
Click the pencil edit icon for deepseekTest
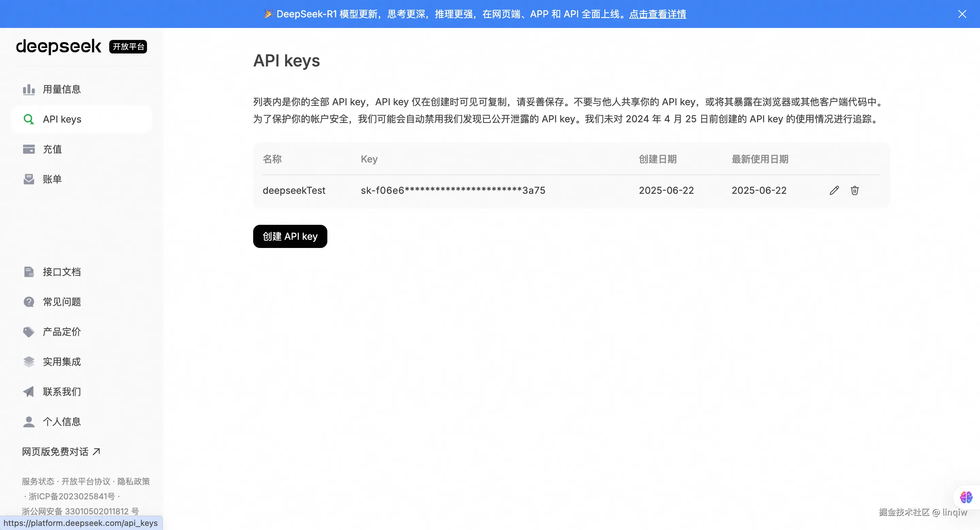pos(834,190)
